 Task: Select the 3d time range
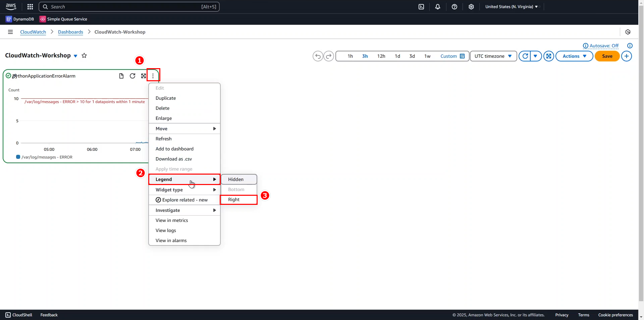(x=412, y=56)
